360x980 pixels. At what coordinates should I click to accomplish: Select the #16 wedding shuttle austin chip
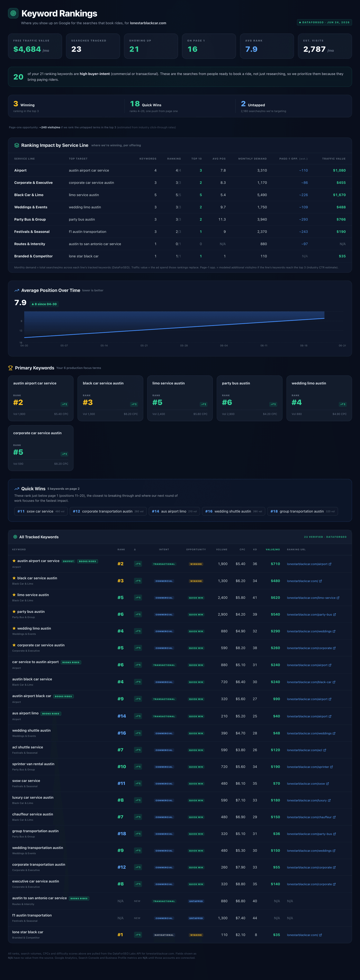pos(234,511)
